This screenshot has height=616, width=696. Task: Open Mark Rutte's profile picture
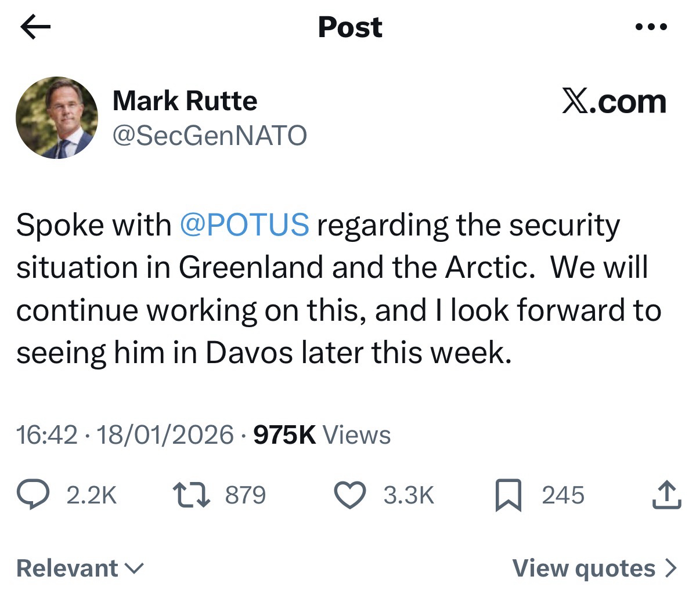(x=57, y=118)
